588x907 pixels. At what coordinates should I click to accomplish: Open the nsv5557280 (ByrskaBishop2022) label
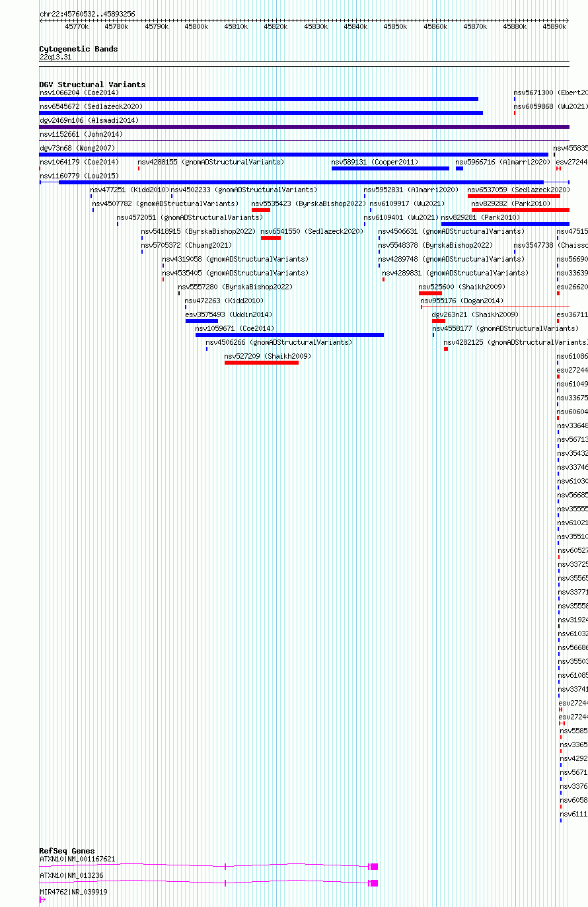coord(235,287)
